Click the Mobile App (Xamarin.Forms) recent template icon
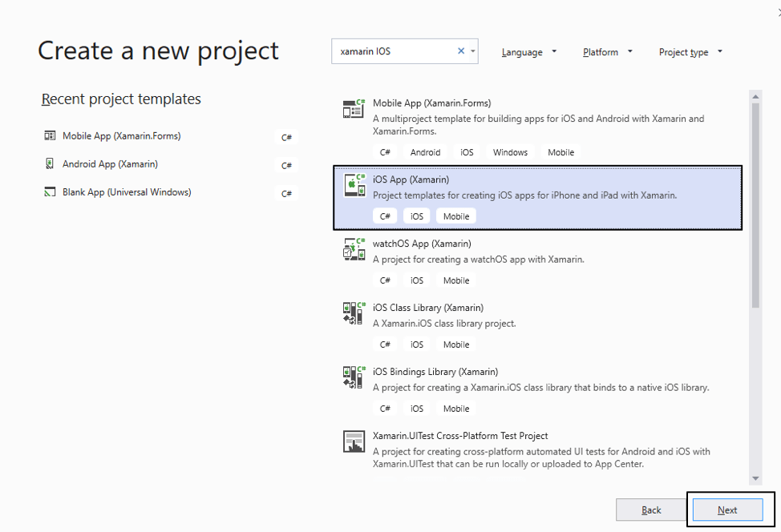The width and height of the screenshot is (781, 532). coord(48,136)
